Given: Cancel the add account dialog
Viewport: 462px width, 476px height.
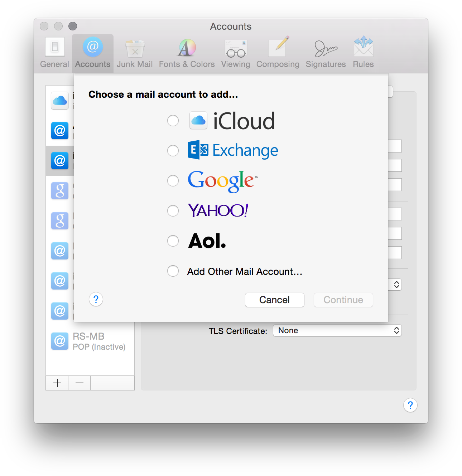Looking at the screenshot, I should 275,300.
